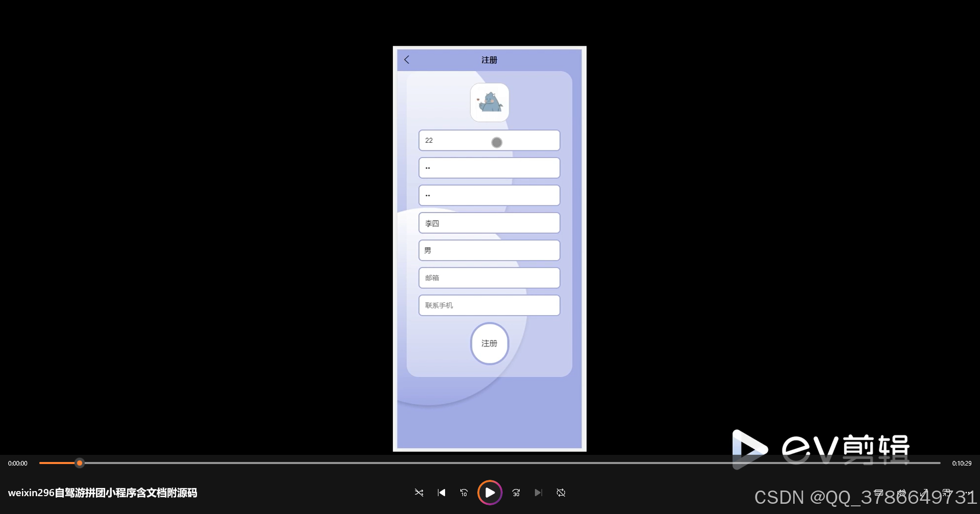Skip back 10 seconds

[464, 493]
